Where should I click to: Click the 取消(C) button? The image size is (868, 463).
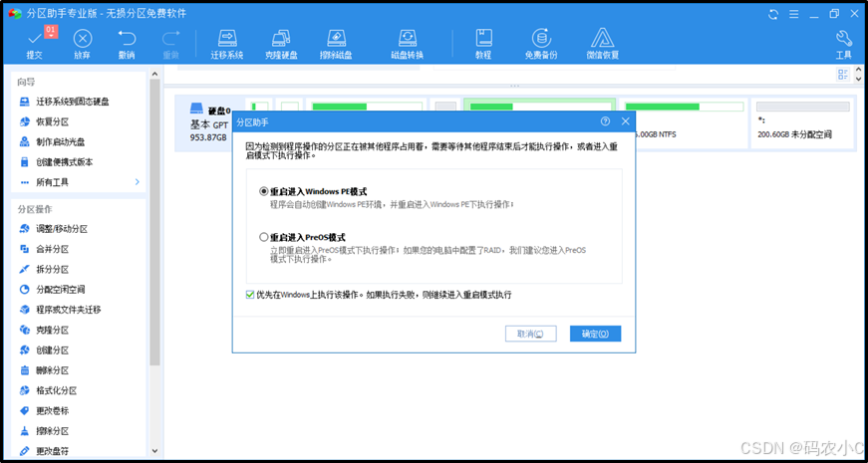[x=530, y=334]
